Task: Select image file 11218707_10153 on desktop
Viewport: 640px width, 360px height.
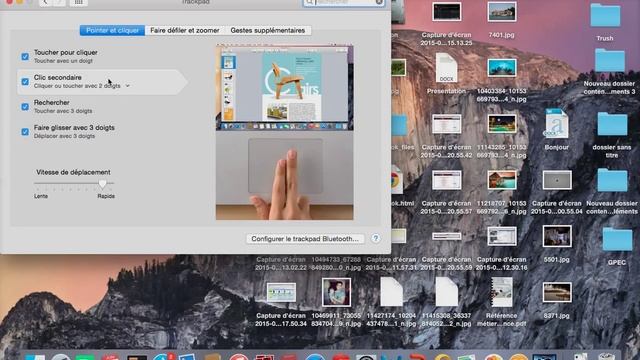Action: pyautogui.click(x=502, y=180)
